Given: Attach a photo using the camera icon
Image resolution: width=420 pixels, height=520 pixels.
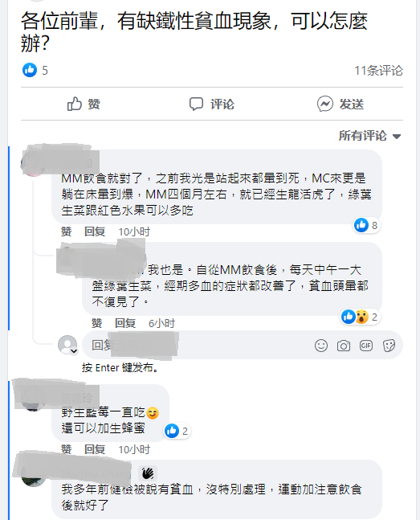Looking at the screenshot, I should (x=344, y=346).
